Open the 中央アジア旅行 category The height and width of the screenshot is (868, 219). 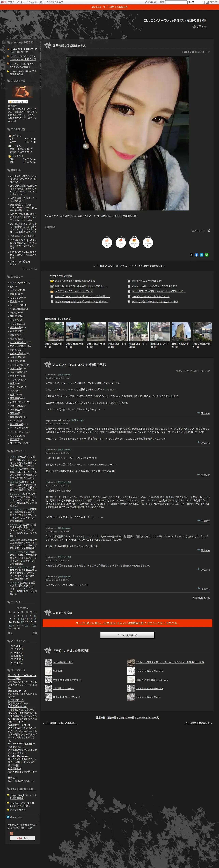(x=18, y=283)
